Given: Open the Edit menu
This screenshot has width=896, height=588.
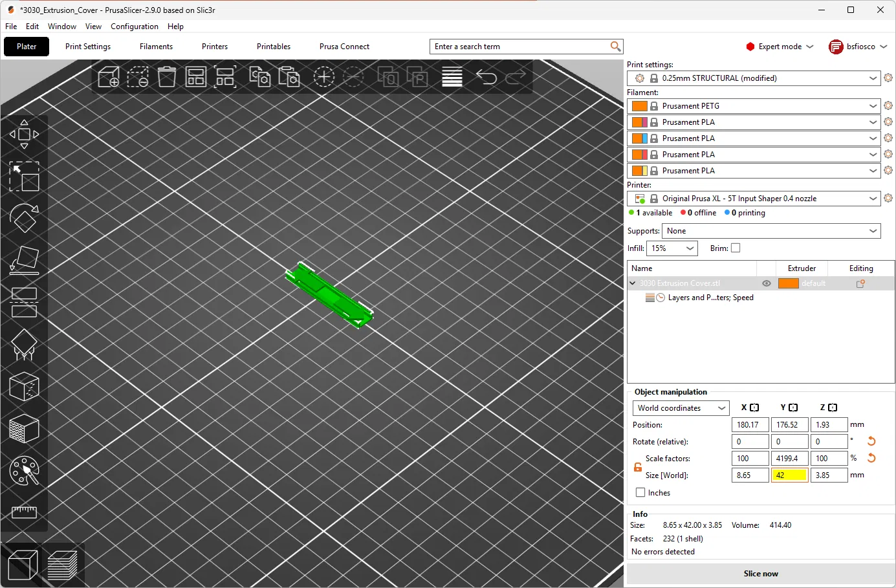Looking at the screenshot, I should tap(32, 27).
